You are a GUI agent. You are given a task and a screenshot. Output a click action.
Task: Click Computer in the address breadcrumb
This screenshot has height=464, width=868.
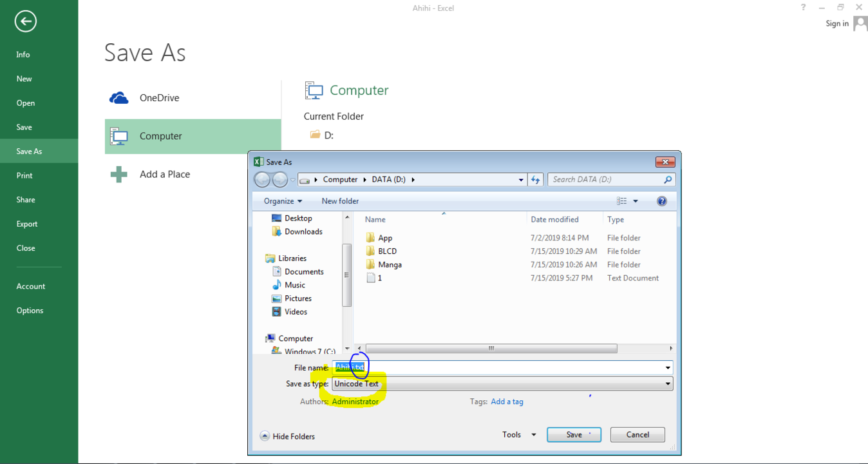point(340,180)
